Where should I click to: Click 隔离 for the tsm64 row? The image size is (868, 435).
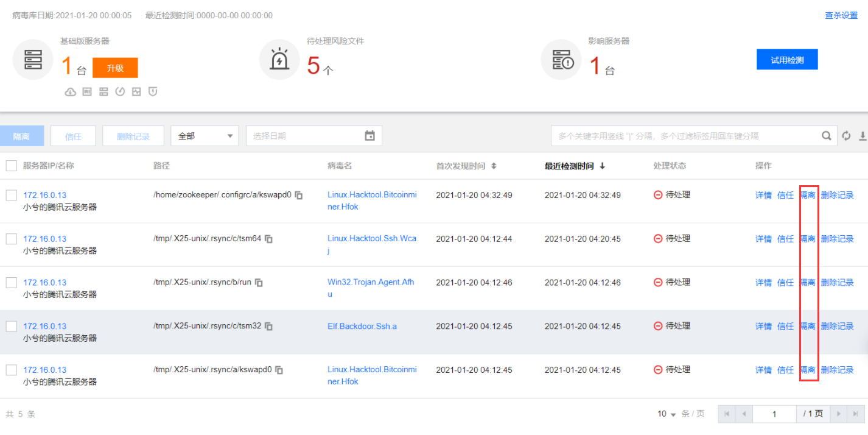(807, 239)
